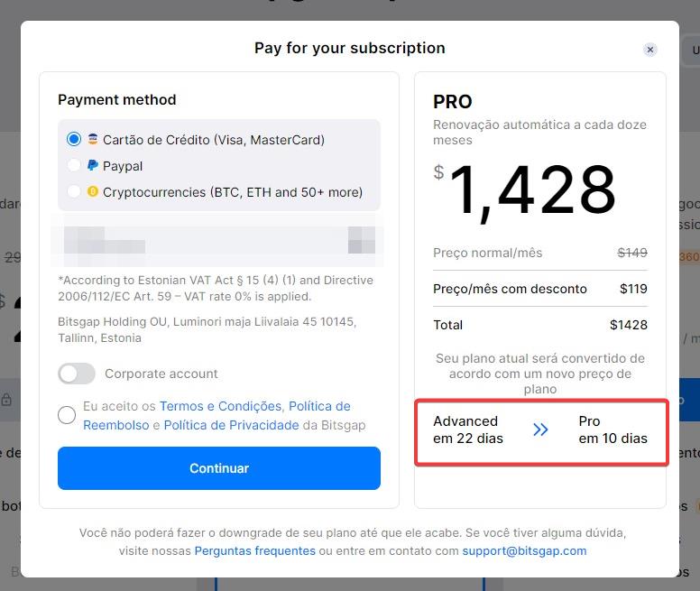Click the Advanced em 22 dias label
The image size is (700, 591).
467,429
